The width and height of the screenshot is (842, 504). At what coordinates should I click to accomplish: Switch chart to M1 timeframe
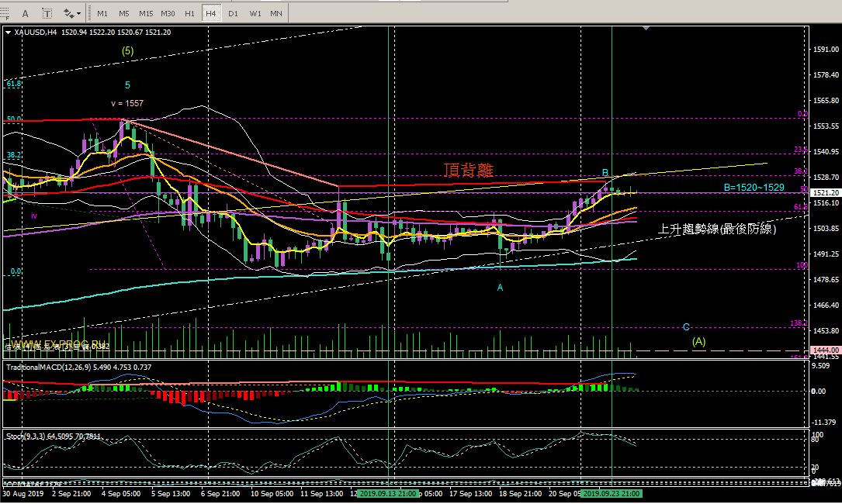[102, 13]
